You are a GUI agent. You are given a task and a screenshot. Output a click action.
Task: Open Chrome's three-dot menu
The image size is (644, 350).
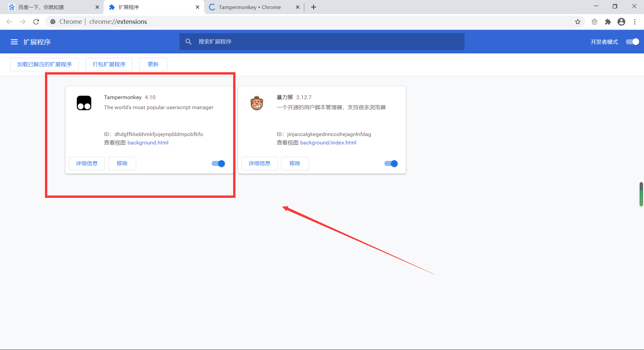635,22
